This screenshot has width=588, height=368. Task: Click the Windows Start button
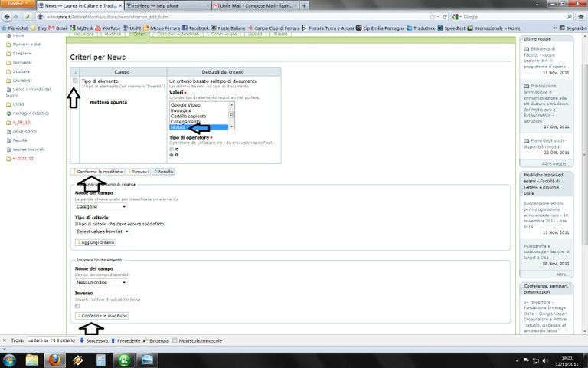[9, 360]
